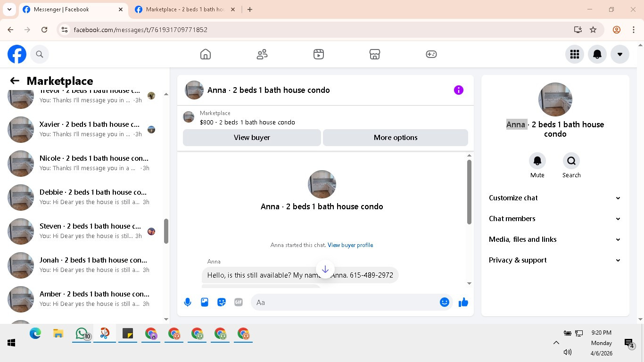This screenshot has height=362, width=644.
Task: Expand Media, files and links section
Action: coord(555,239)
